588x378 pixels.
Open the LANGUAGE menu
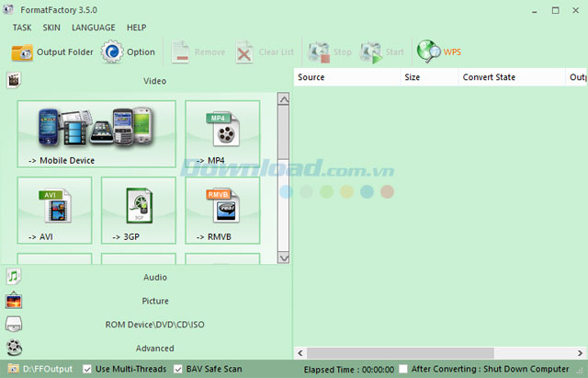(94, 28)
